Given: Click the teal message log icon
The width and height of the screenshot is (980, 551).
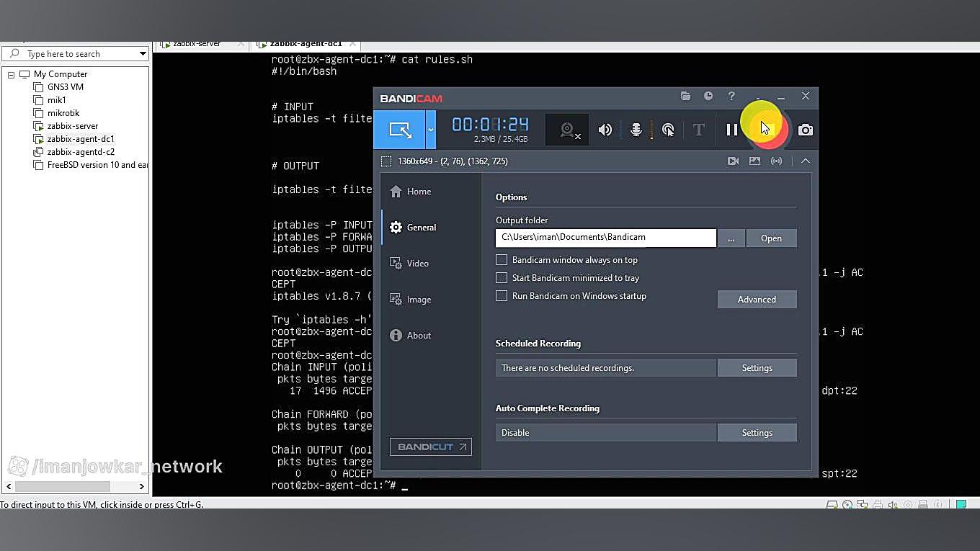Looking at the screenshot, I should (x=961, y=505).
